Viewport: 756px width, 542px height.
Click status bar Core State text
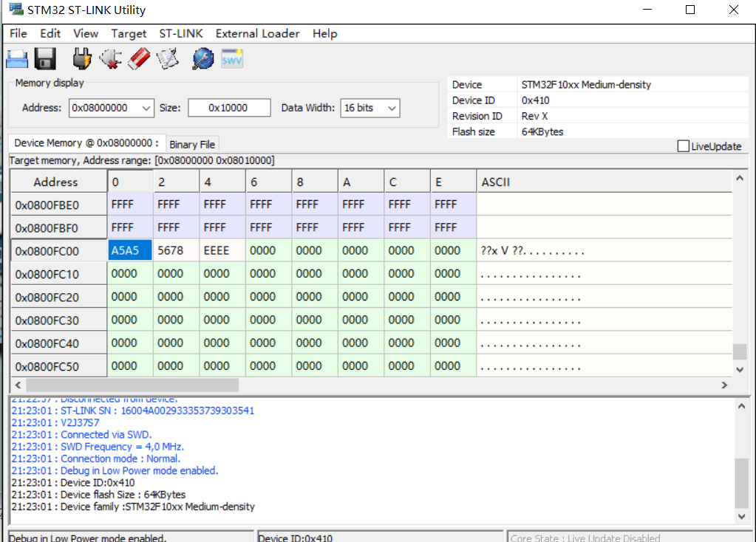click(x=585, y=538)
